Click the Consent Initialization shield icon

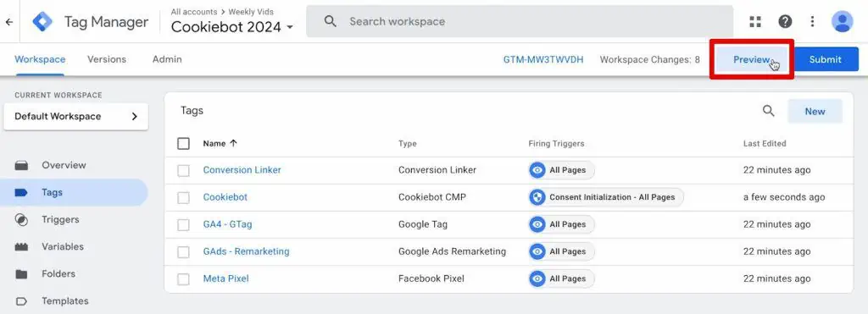click(537, 197)
